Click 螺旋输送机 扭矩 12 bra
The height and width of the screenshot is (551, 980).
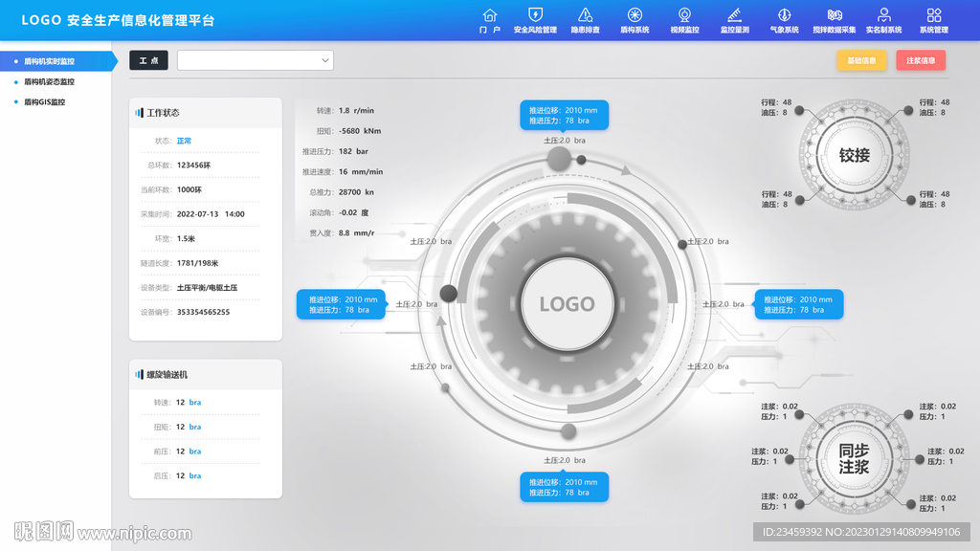(x=189, y=427)
